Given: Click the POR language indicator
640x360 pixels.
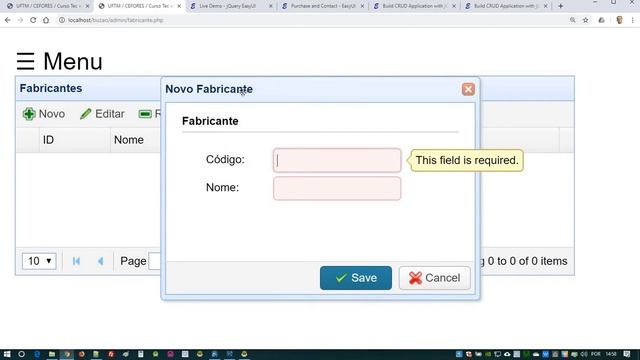Looking at the screenshot, I should [x=596, y=354].
